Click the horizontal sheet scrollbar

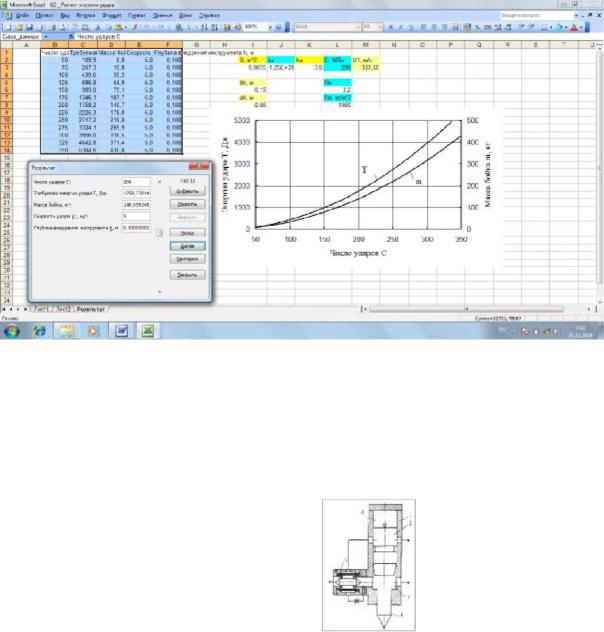pos(466,309)
